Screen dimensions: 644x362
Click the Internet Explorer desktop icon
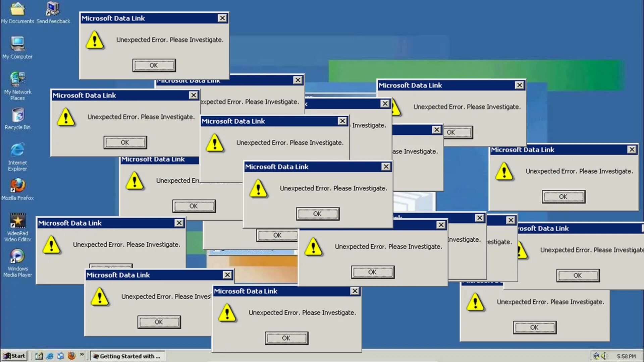pos(17,150)
